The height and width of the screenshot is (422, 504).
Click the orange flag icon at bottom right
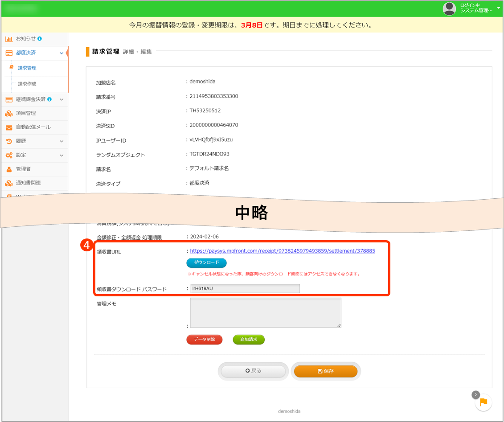(x=484, y=402)
